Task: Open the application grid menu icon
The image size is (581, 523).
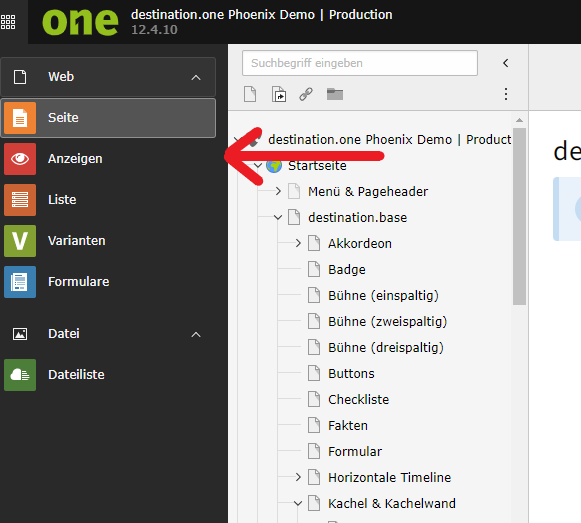Action: point(8,22)
